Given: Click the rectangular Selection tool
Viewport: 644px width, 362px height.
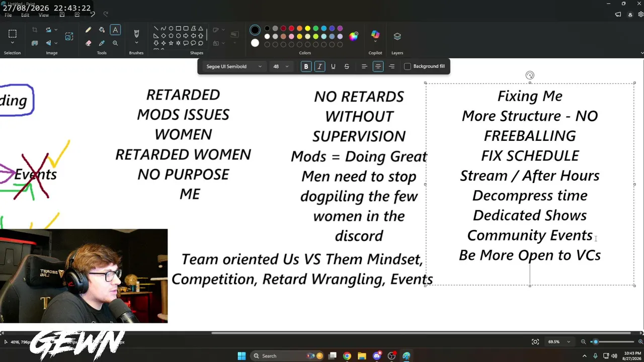Looking at the screenshot, I should 13,34.
